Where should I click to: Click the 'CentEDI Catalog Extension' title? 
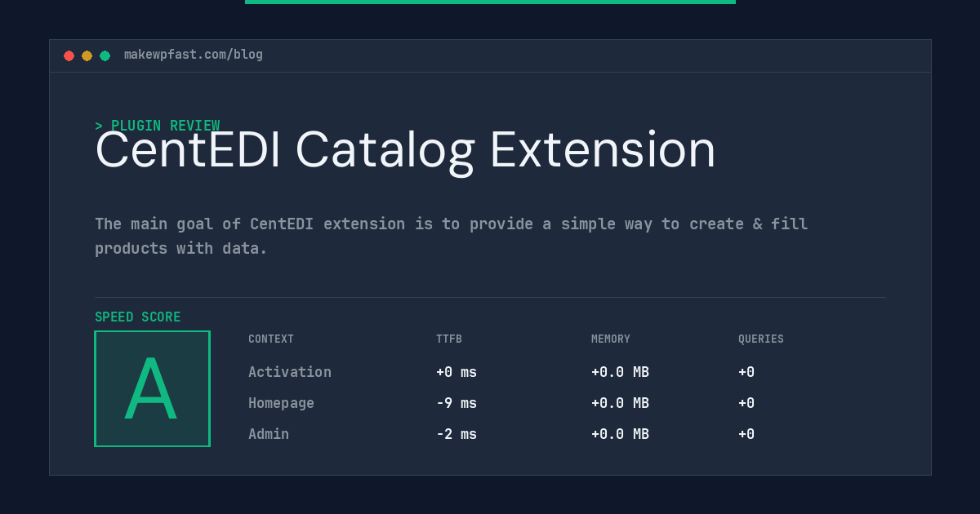click(405, 150)
